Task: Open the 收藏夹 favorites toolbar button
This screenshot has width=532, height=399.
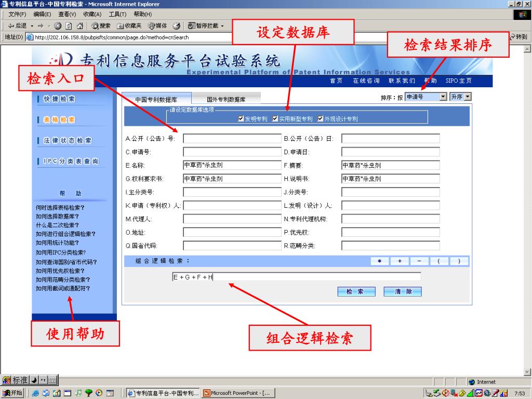Action: [x=129, y=26]
